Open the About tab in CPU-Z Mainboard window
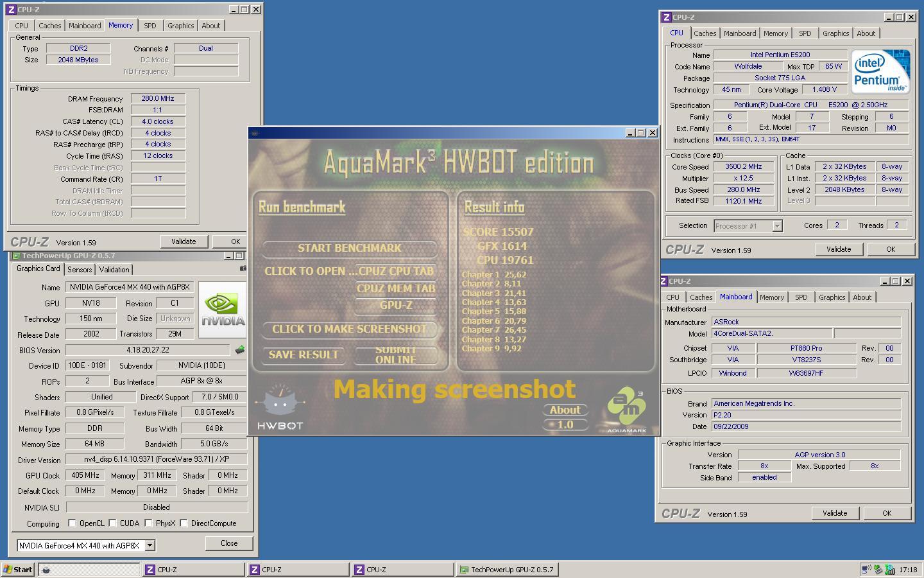This screenshot has width=924, height=578. 862,297
